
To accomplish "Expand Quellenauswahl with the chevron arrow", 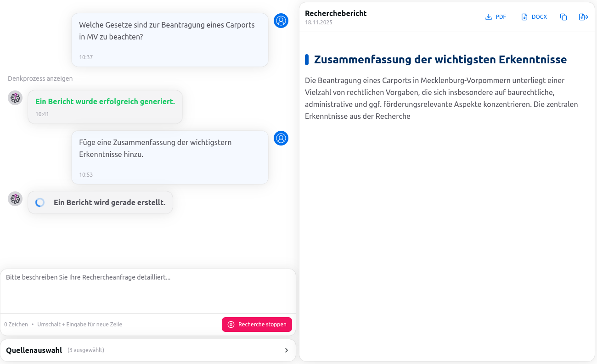I will point(287,350).
